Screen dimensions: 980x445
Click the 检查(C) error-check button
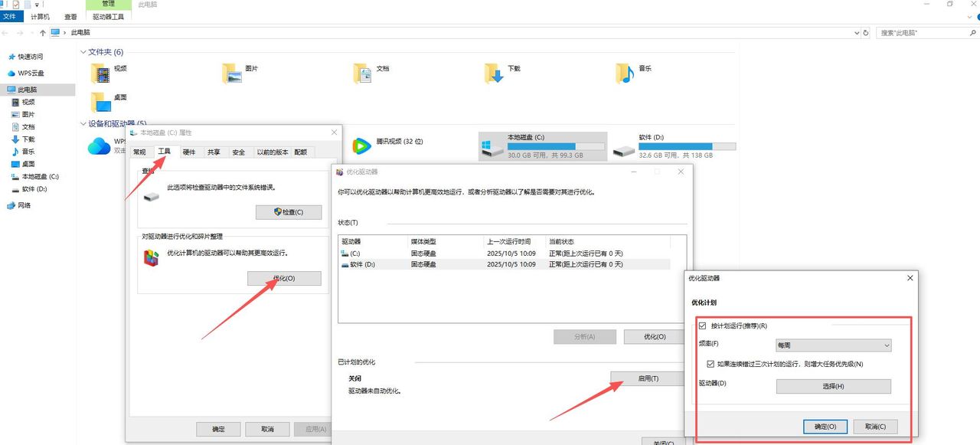click(288, 212)
